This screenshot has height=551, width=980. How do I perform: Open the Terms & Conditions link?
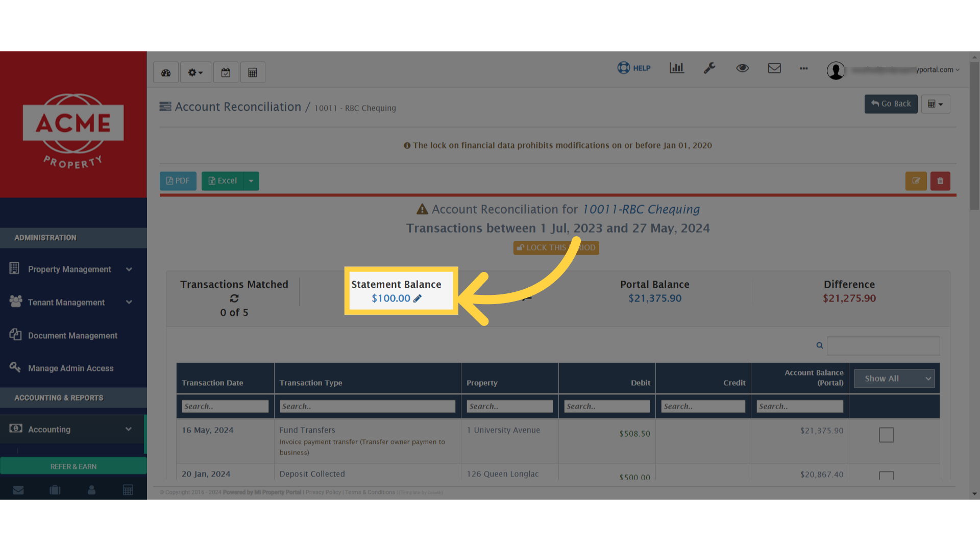(x=370, y=493)
